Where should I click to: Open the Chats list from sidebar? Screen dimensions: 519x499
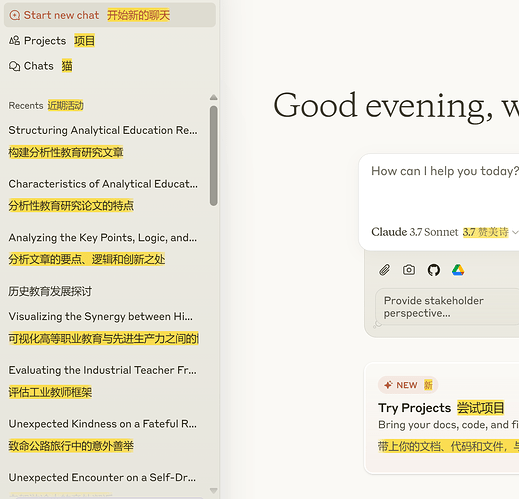point(40,66)
